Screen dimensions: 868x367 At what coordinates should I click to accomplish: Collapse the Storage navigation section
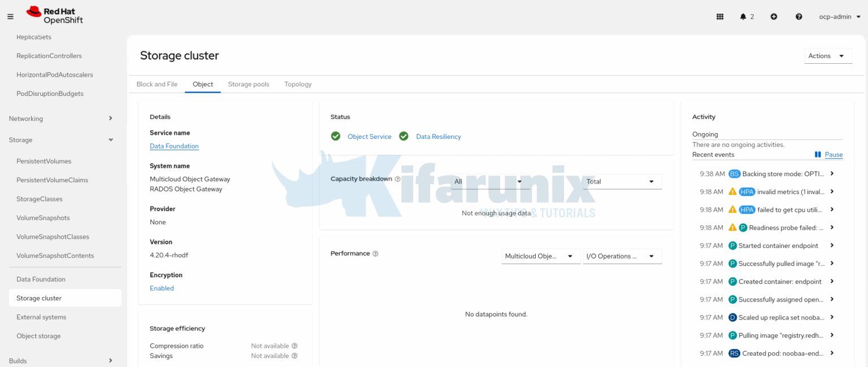(x=60, y=140)
